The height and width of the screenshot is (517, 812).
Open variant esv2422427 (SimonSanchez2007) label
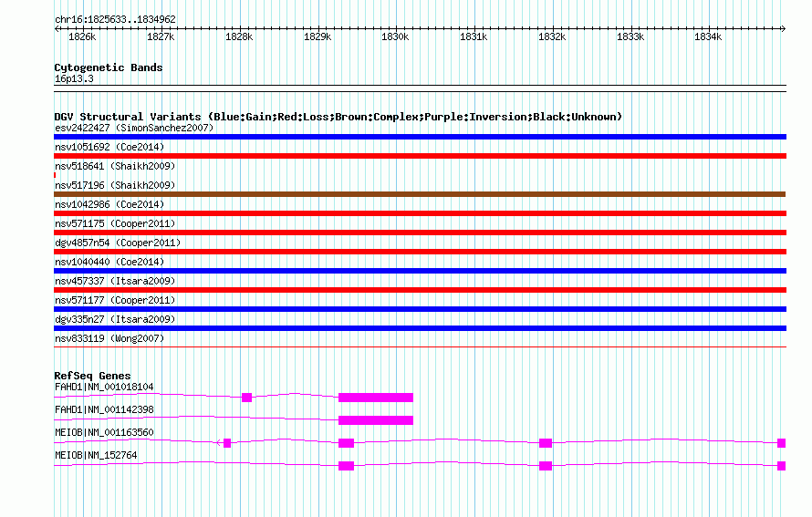coord(134,128)
